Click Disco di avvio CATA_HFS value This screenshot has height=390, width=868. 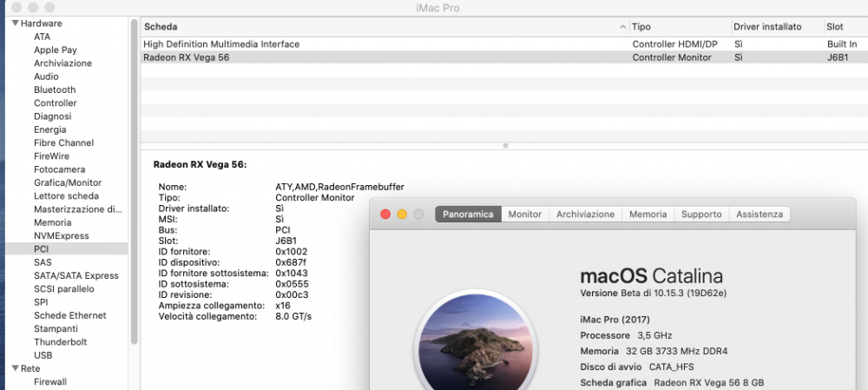pyautogui.click(x=672, y=367)
